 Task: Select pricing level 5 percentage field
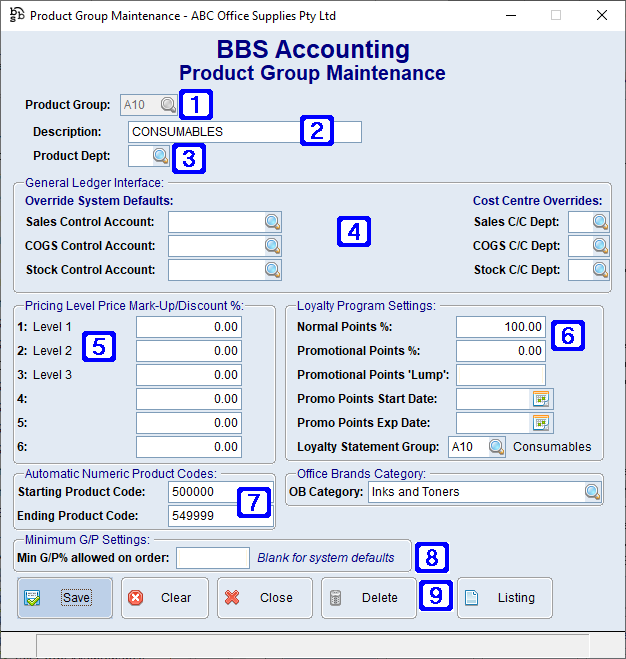point(189,423)
